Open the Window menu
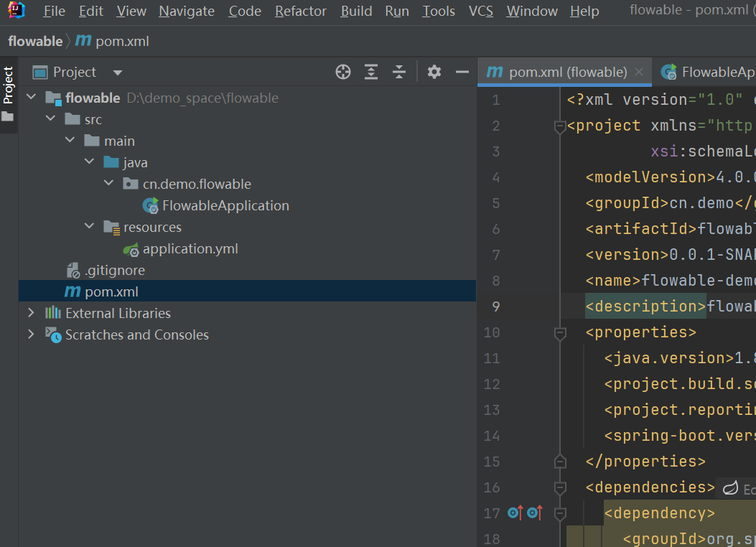The height and width of the screenshot is (547, 756). pos(532,11)
